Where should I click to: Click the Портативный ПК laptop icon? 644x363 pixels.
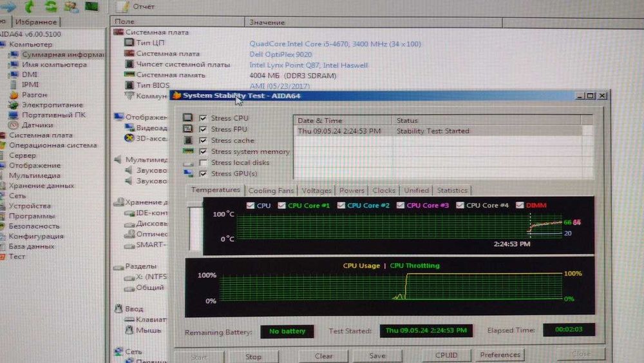(x=14, y=115)
